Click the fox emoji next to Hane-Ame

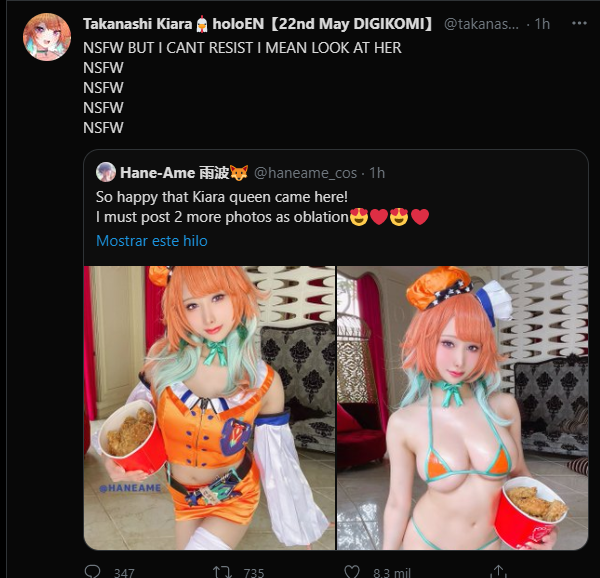[x=239, y=173]
